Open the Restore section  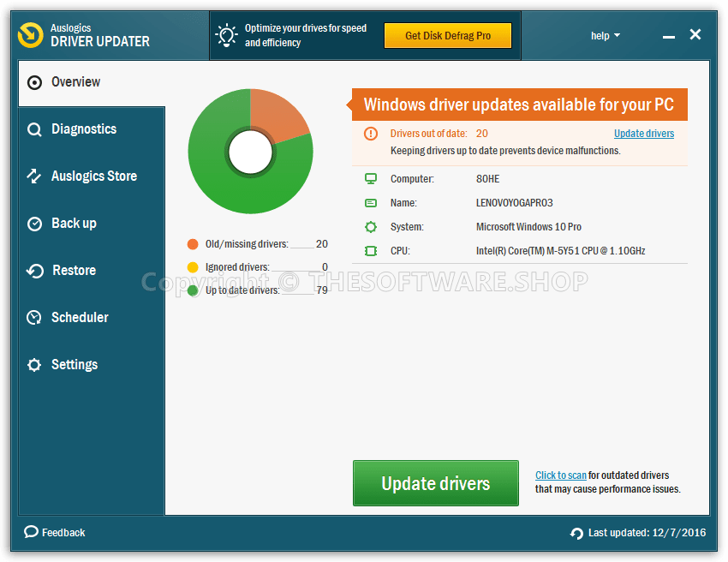pos(92,271)
